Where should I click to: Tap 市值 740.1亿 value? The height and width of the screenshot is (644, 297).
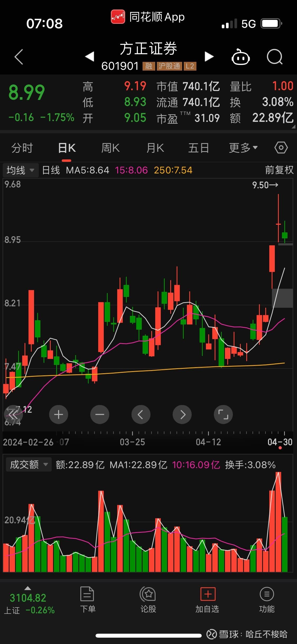coord(201,86)
